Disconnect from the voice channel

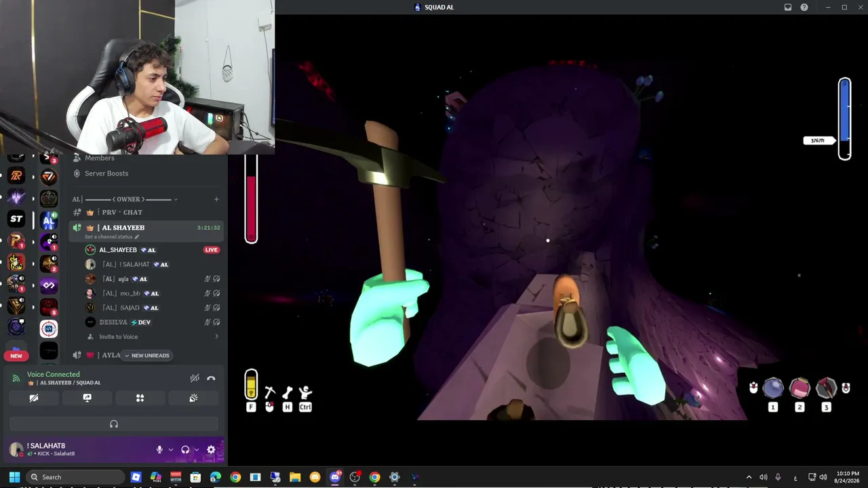(211, 378)
